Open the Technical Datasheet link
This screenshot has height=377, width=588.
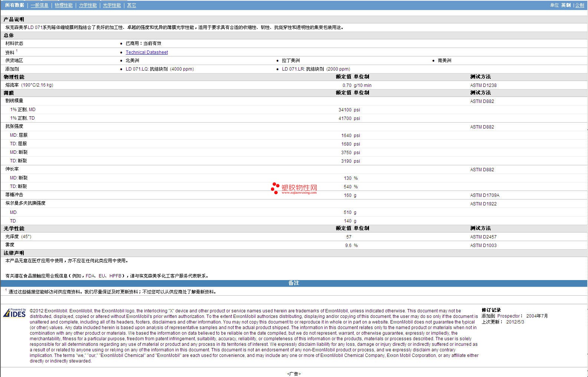tap(147, 52)
